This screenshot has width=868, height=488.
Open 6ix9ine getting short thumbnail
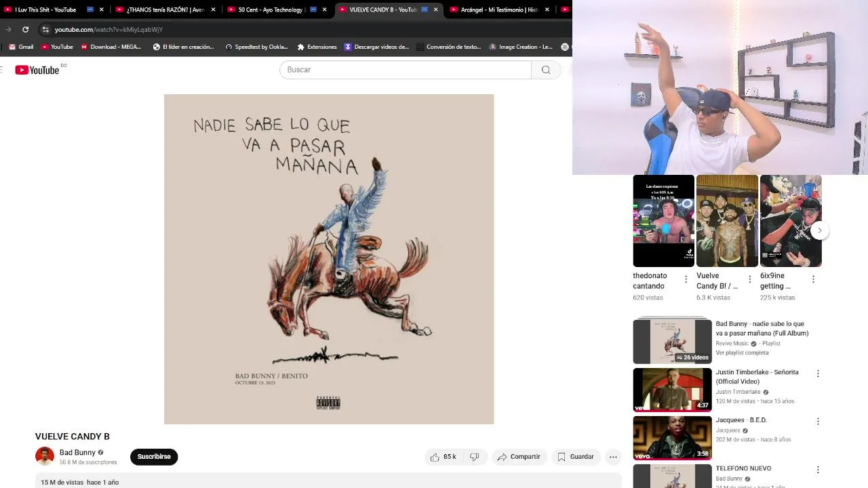pyautogui.click(x=791, y=221)
